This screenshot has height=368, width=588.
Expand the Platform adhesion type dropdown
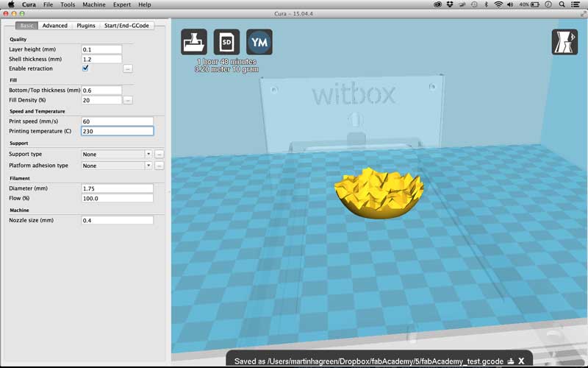(148, 166)
